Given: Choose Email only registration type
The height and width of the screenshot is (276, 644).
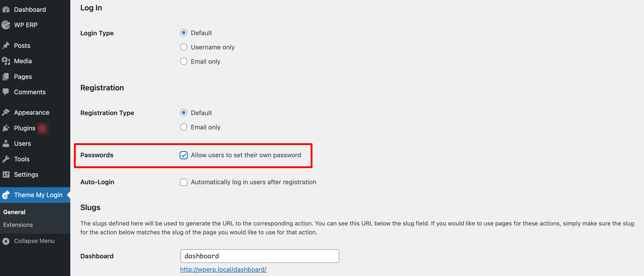Looking at the screenshot, I should (184, 127).
